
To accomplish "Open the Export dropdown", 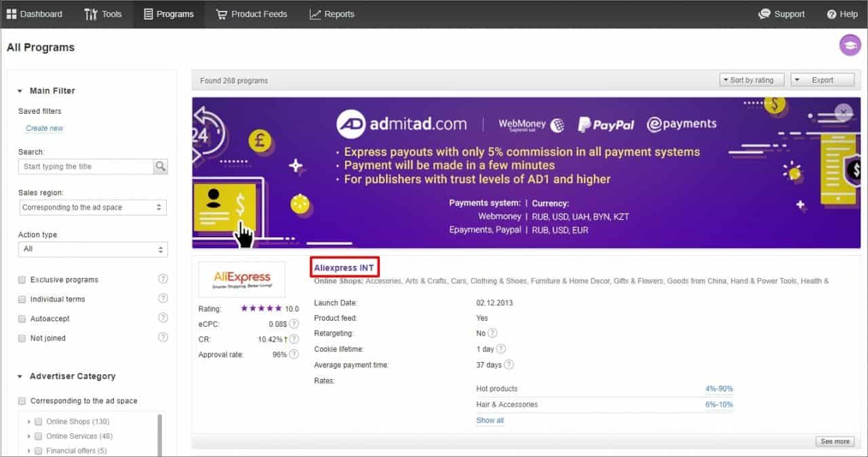I will [x=823, y=80].
